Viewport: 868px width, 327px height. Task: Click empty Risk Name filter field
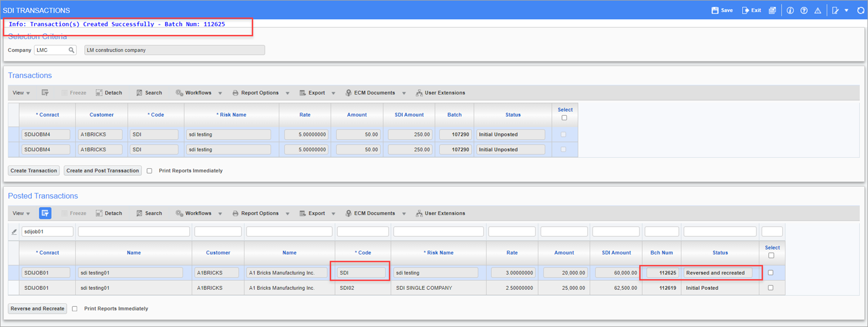coord(438,231)
